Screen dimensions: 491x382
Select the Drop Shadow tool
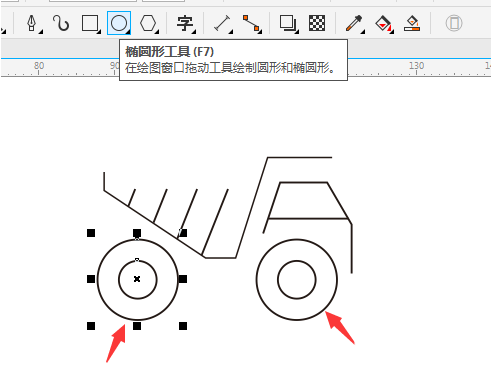pos(287,23)
